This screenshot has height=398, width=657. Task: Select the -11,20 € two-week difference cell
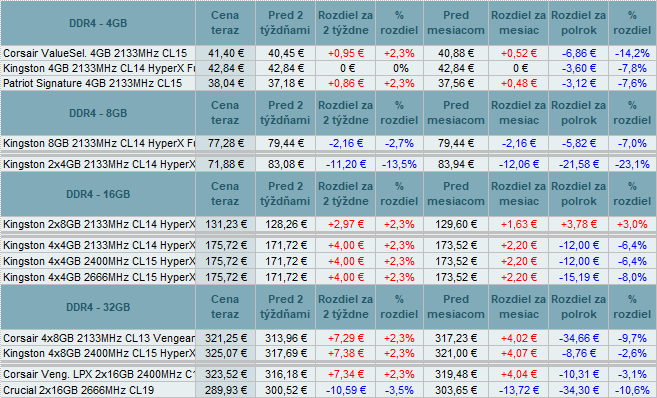point(346,164)
